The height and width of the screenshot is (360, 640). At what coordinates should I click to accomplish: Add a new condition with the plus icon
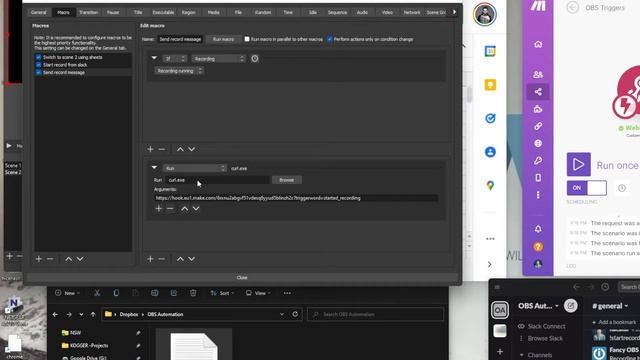pyautogui.click(x=150, y=149)
